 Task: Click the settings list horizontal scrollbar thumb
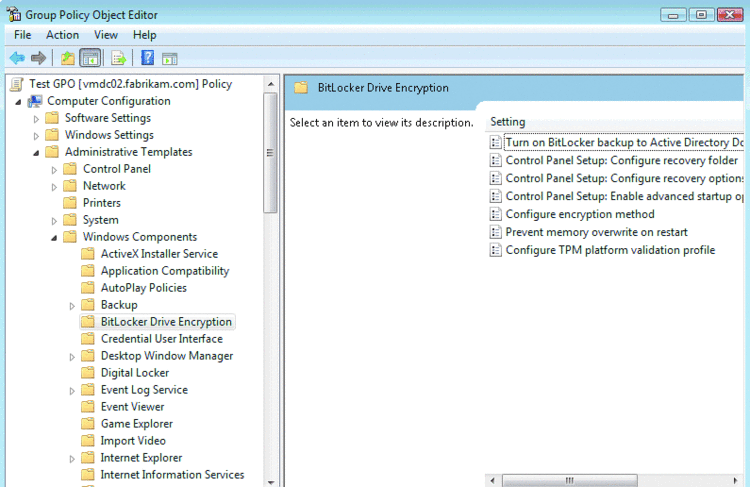click(x=570, y=480)
